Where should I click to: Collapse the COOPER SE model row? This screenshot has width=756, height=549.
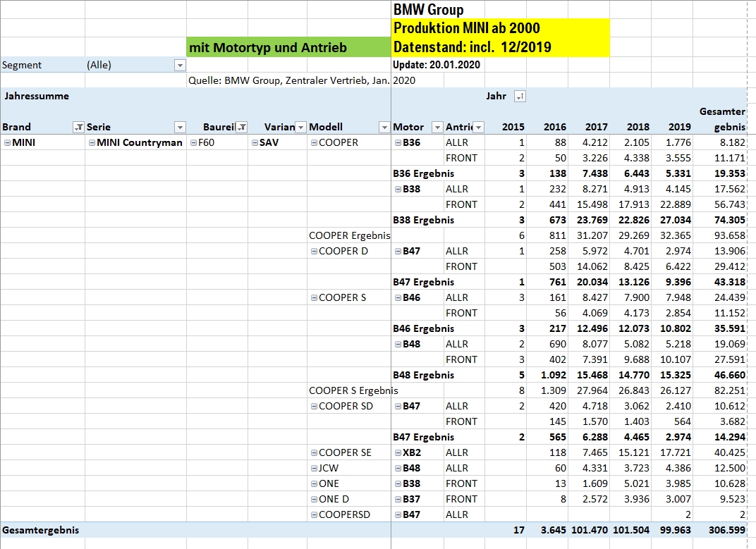click(314, 452)
